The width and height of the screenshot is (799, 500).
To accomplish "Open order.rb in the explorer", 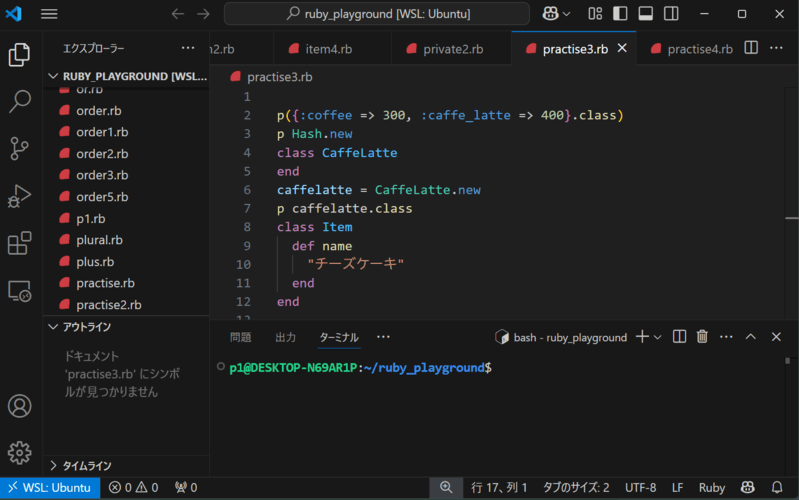I will [x=127, y=111].
